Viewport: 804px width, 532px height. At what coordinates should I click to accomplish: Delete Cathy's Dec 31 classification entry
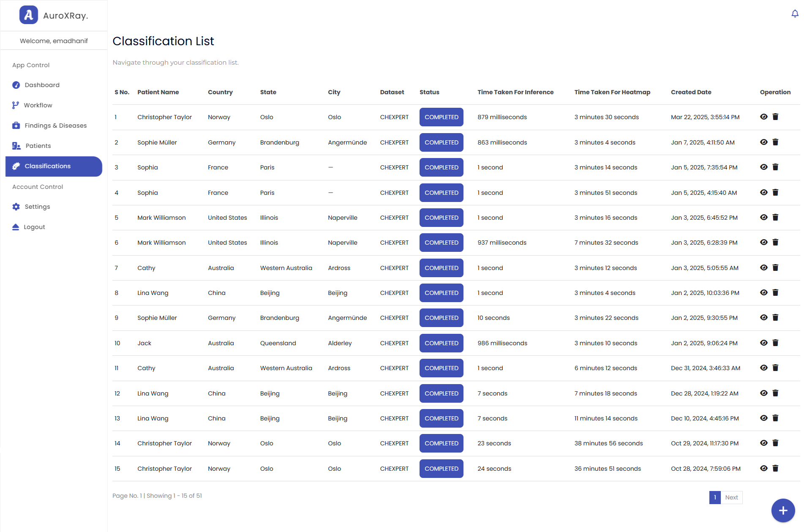[x=776, y=368]
